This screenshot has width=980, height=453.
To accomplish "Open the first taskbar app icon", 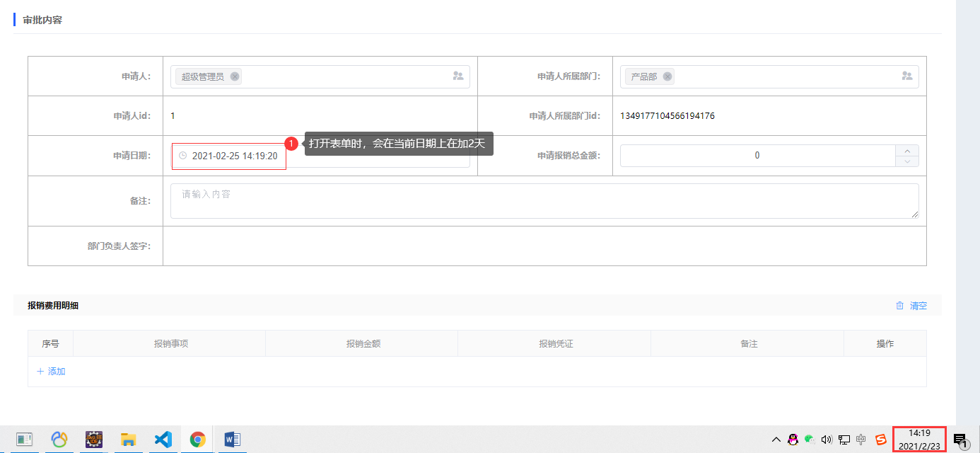I will point(25,440).
